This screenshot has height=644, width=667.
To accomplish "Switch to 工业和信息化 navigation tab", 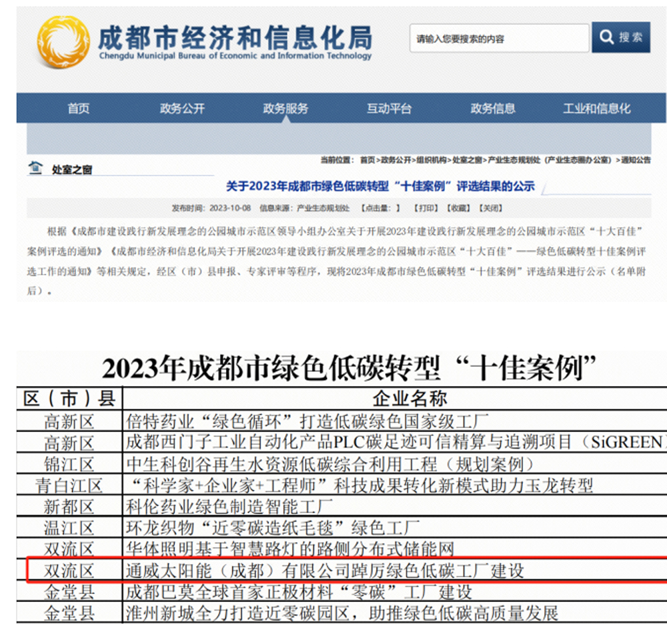I will coord(596,109).
